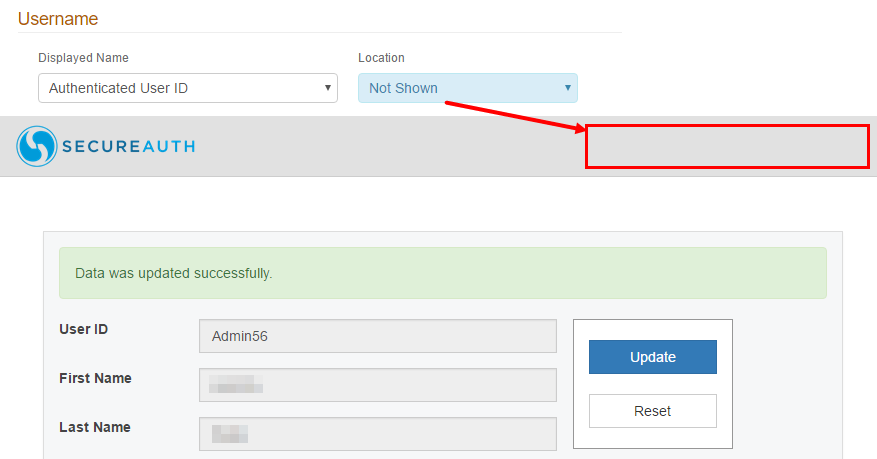Select the First Name input field
The height and width of the screenshot is (459, 877).
(377, 385)
